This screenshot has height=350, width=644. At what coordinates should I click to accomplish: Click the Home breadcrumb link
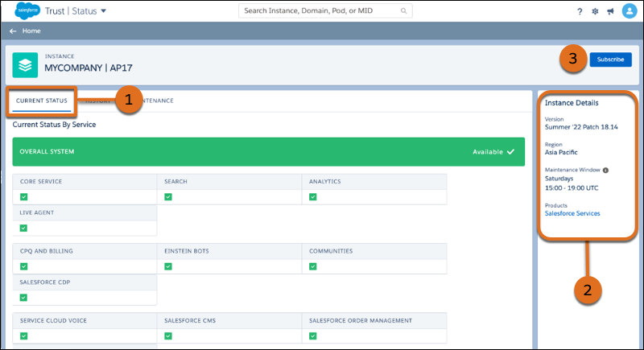(32, 31)
